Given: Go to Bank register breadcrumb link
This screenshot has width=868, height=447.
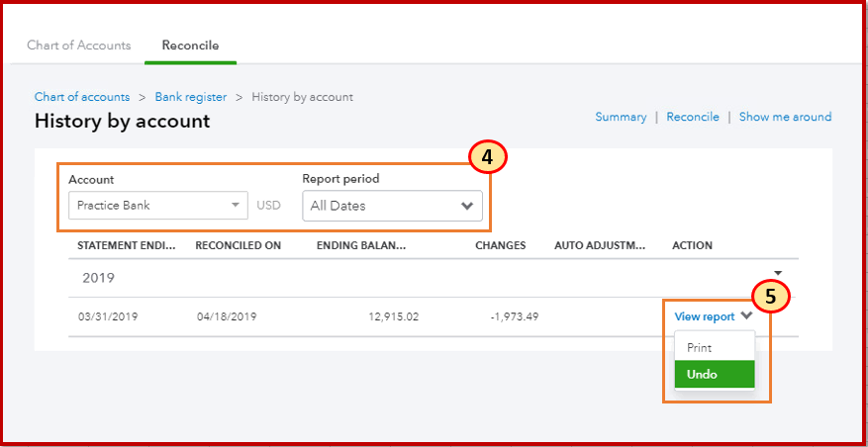Looking at the screenshot, I should (x=190, y=97).
